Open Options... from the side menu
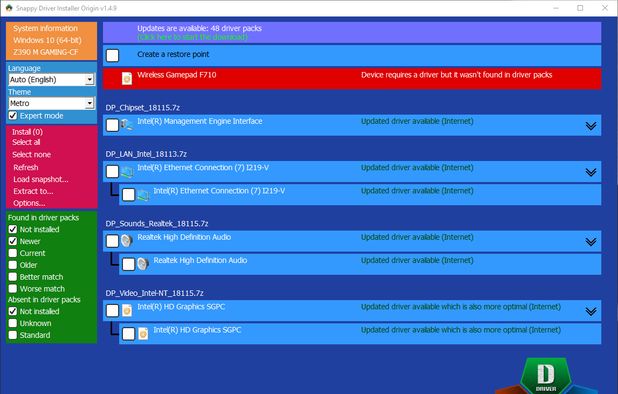Image resolution: width=618 pixels, height=394 pixels. (29, 203)
